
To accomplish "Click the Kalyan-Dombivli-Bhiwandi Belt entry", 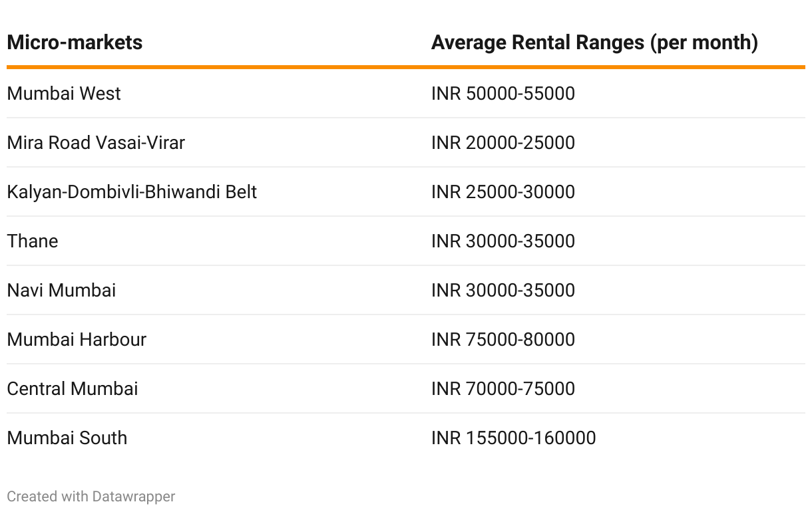I will (x=132, y=192).
